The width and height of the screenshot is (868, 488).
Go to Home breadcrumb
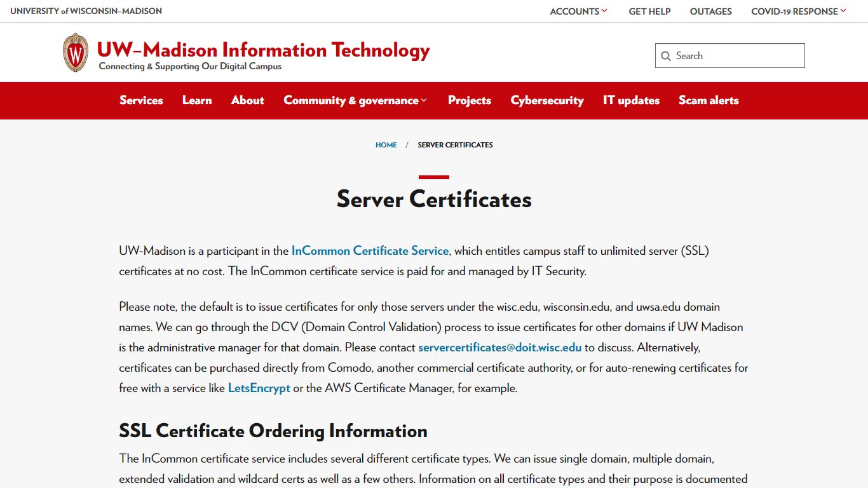pyautogui.click(x=386, y=145)
